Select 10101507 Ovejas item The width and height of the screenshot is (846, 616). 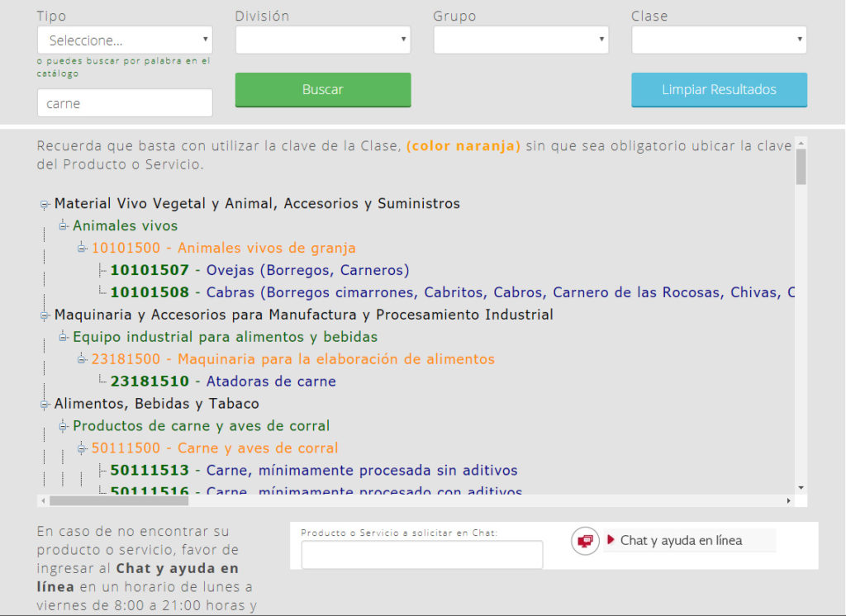coord(259,271)
